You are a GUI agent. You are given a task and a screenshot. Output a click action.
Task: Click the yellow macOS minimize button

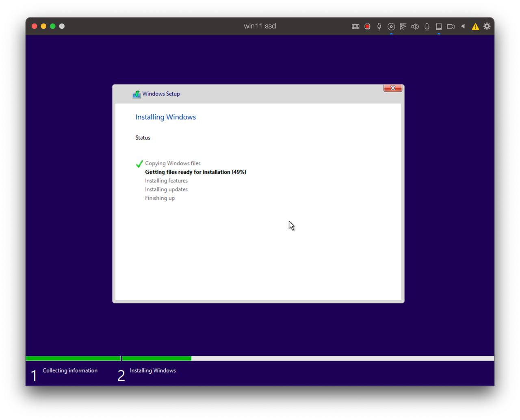click(x=43, y=26)
